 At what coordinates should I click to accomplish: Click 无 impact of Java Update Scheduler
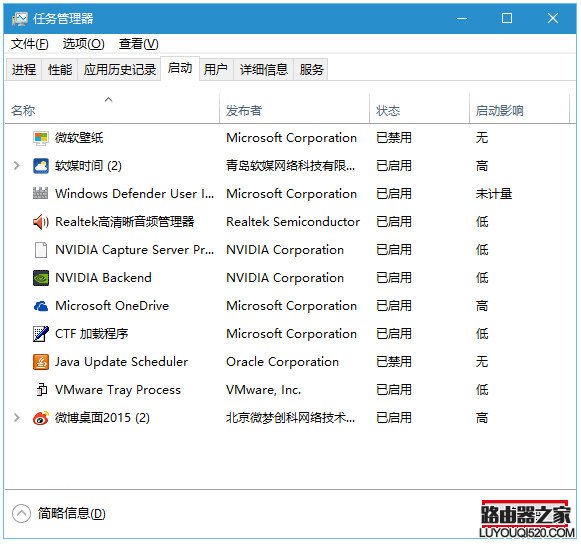[x=482, y=362]
